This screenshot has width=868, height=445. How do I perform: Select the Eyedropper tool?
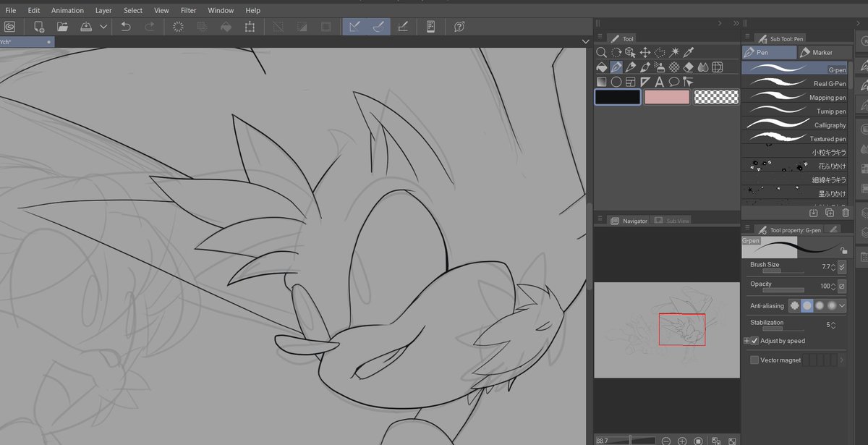coord(689,52)
